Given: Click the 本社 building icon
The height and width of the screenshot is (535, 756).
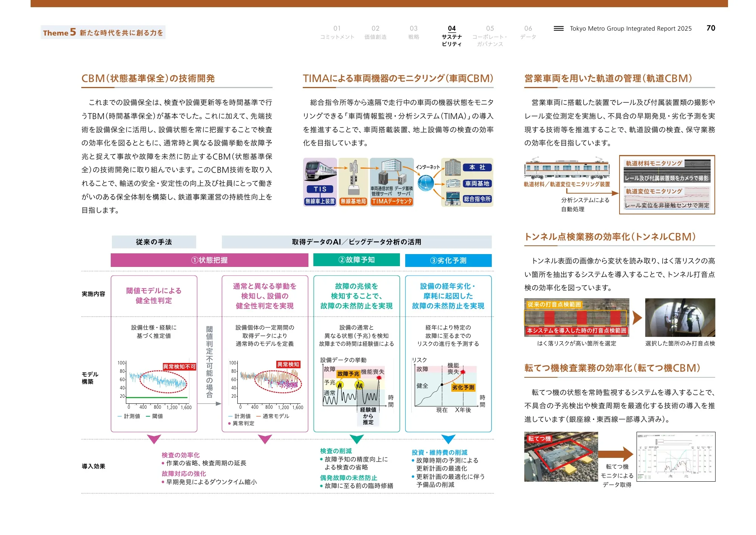Looking at the screenshot, I should pos(452,167).
